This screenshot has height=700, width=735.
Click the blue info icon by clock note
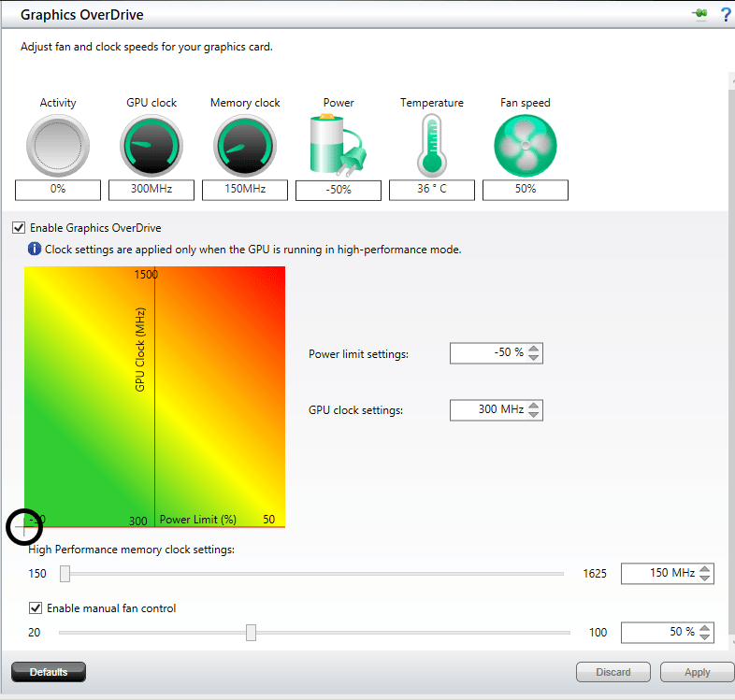[x=35, y=249]
